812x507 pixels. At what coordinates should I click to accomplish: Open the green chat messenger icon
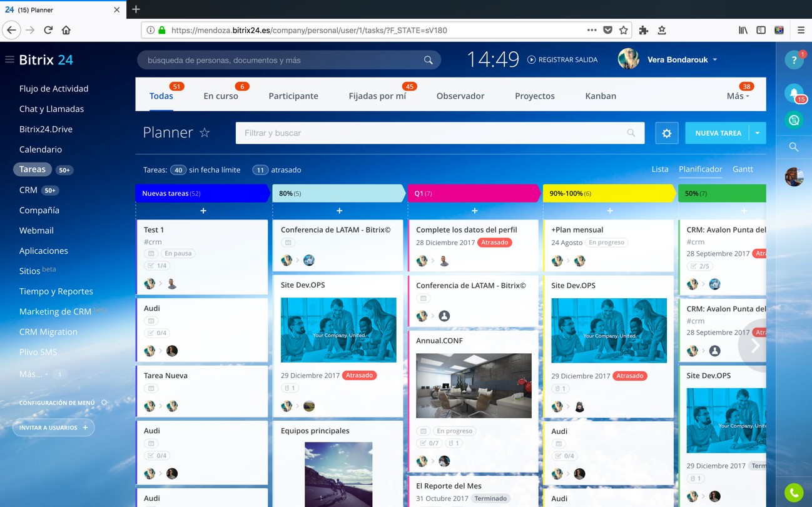click(794, 120)
